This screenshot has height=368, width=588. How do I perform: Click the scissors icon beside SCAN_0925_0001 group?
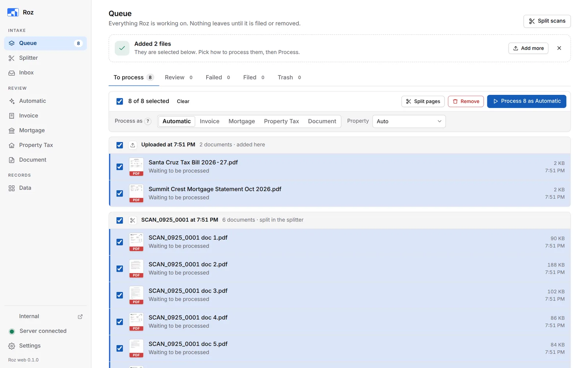(133, 220)
